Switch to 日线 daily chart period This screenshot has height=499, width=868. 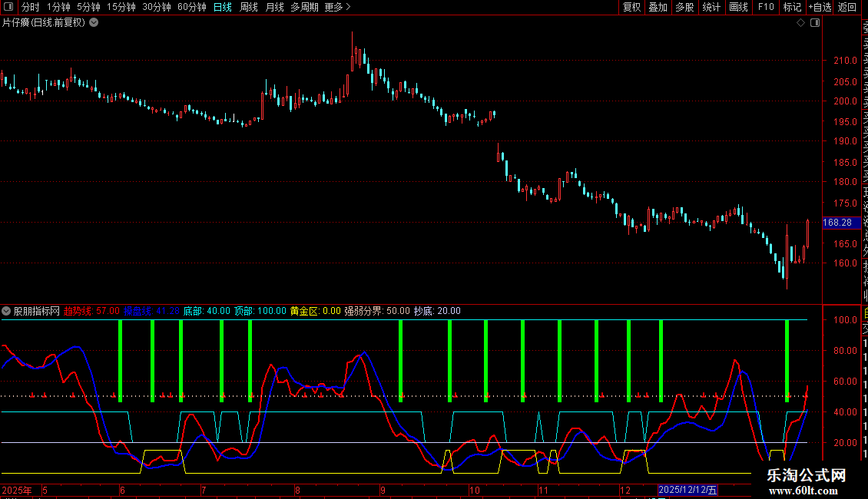pos(222,7)
